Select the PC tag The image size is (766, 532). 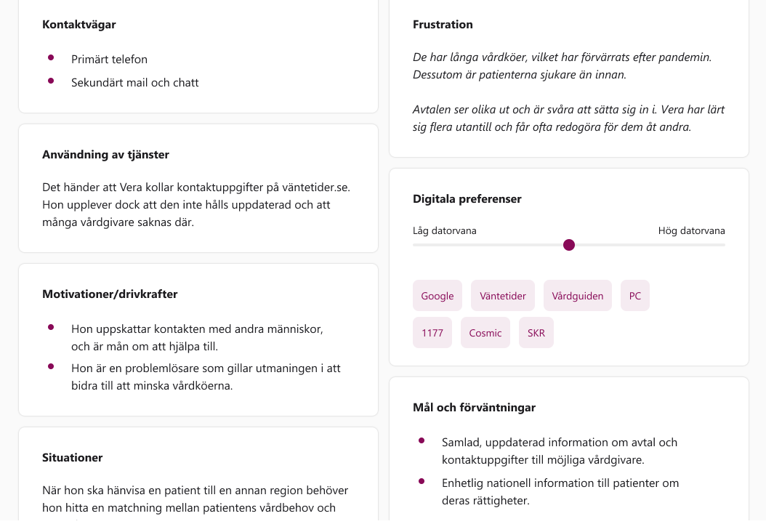coord(635,296)
